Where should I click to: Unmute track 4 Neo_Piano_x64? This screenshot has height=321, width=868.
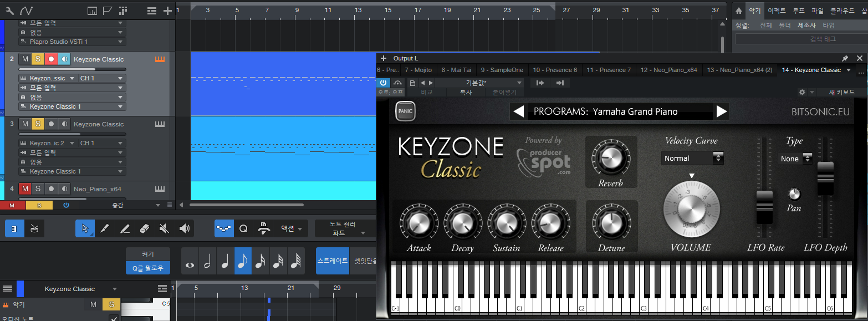point(25,189)
